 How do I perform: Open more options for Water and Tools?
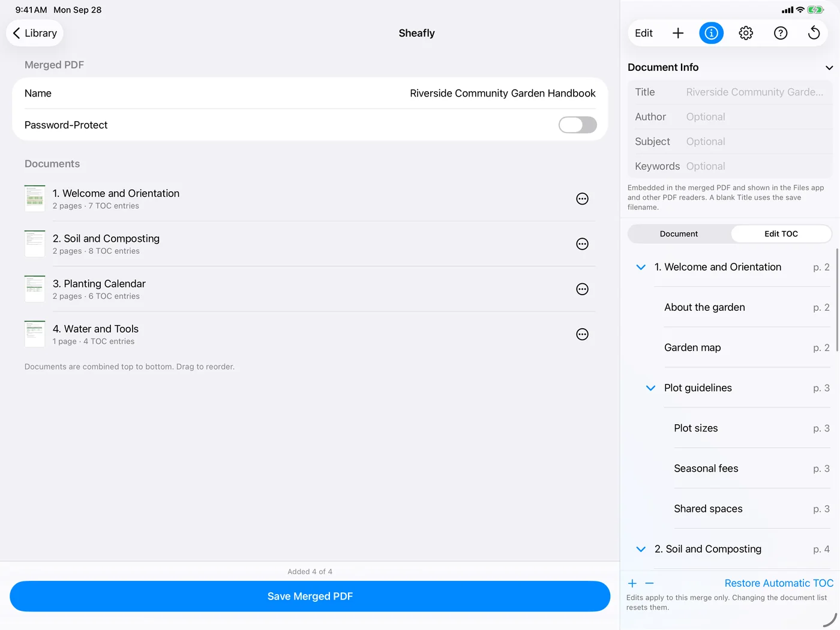click(x=582, y=334)
